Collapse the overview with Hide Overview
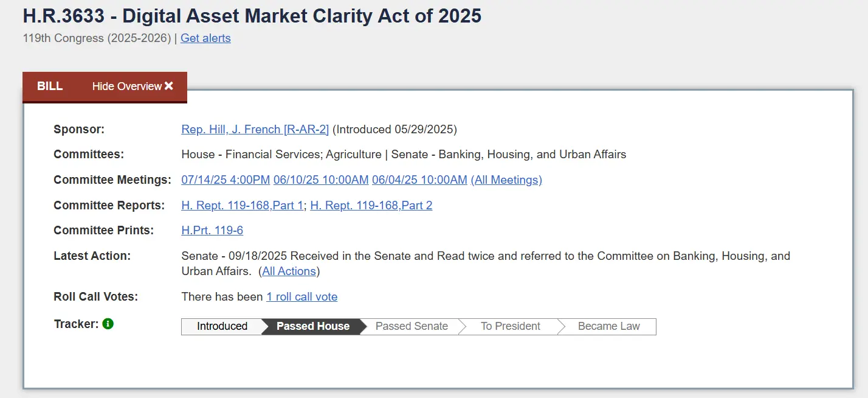 point(127,86)
